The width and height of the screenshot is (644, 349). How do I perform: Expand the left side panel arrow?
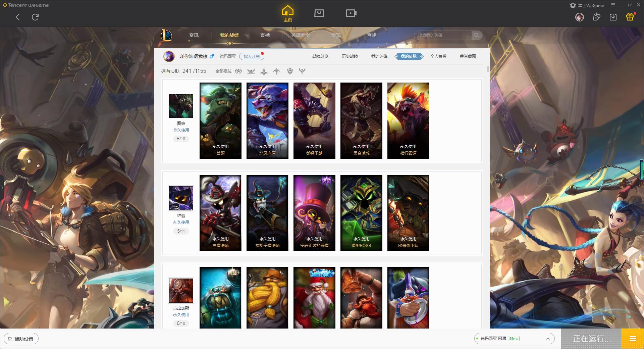tap(2, 187)
